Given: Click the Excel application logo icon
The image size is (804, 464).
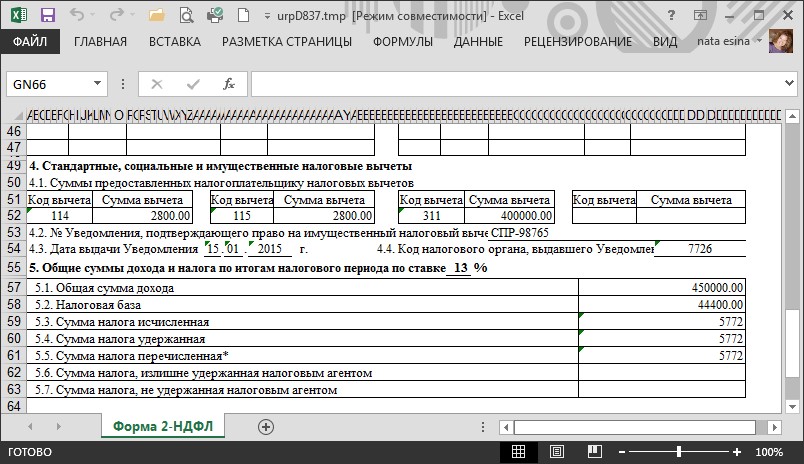Looking at the screenshot, I should tap(19, 16).
